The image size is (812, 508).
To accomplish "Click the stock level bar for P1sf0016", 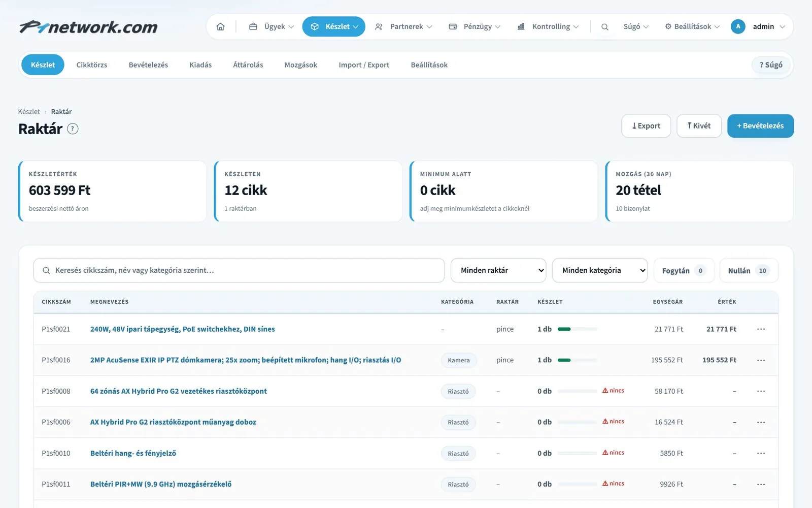I will tap(577, 360).
